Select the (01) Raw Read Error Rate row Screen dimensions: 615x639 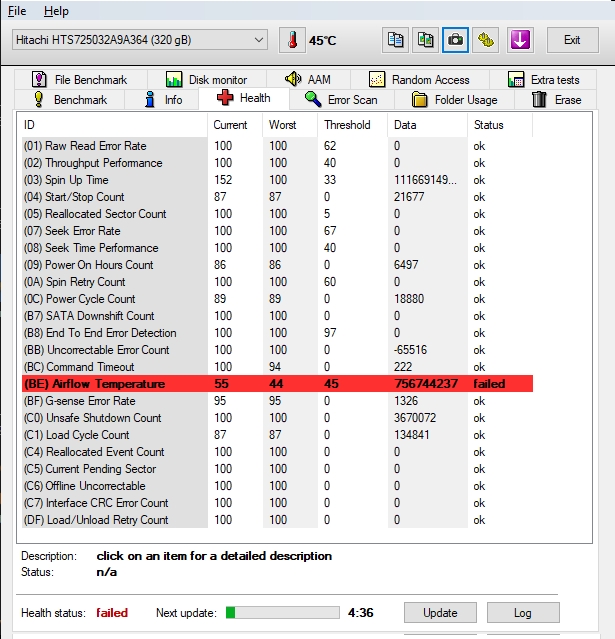[x=277, y=146]
